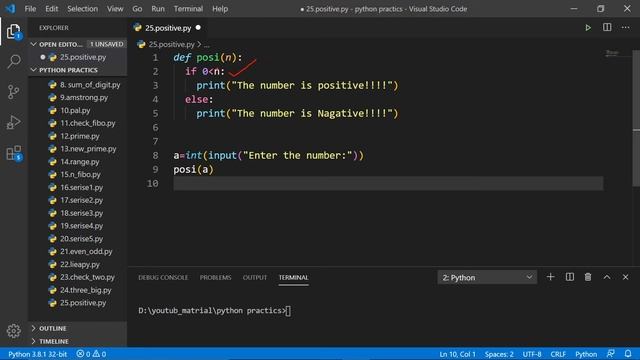Open 11.check_fibo.py file
Screen dimensions: 640x360
click(88, 123)
